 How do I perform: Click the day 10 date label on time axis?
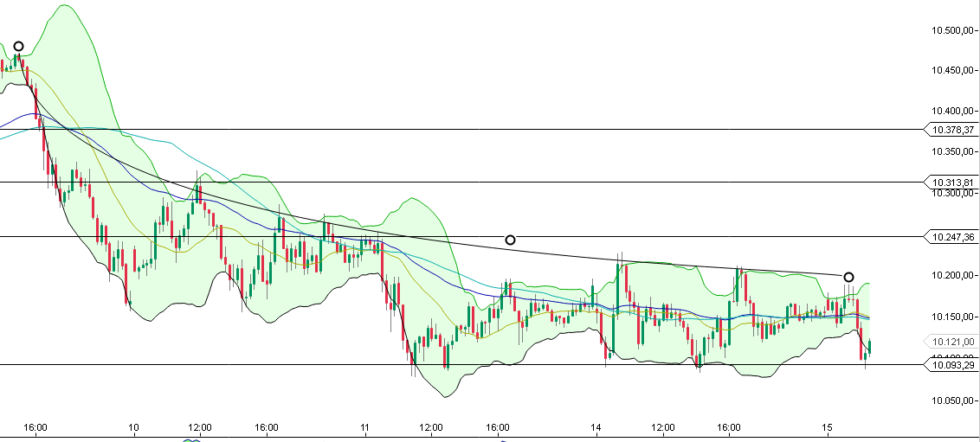133,427
